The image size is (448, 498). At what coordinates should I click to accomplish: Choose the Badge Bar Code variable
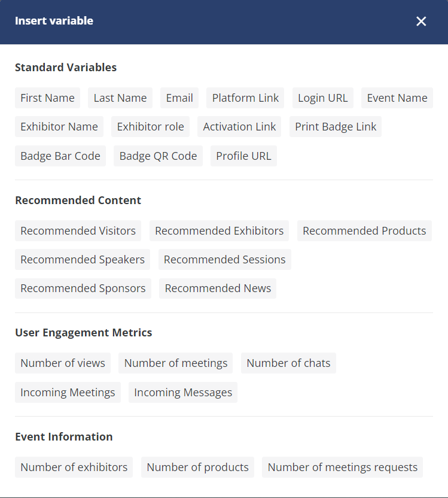[x=60, y=156]
